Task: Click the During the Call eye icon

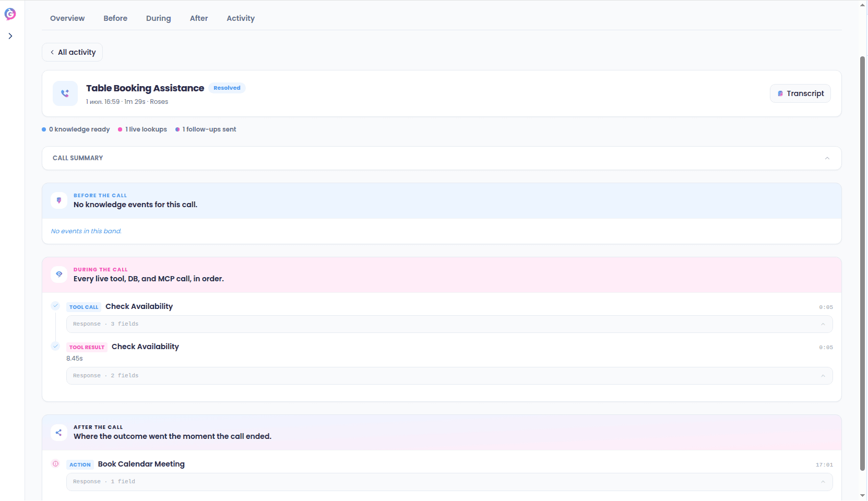Action: coord(59,274)
